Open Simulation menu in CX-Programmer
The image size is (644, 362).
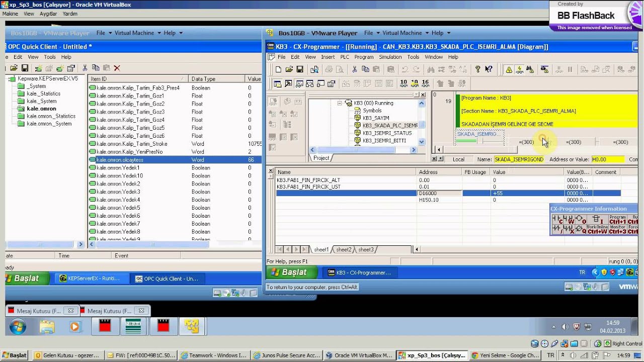390,57
